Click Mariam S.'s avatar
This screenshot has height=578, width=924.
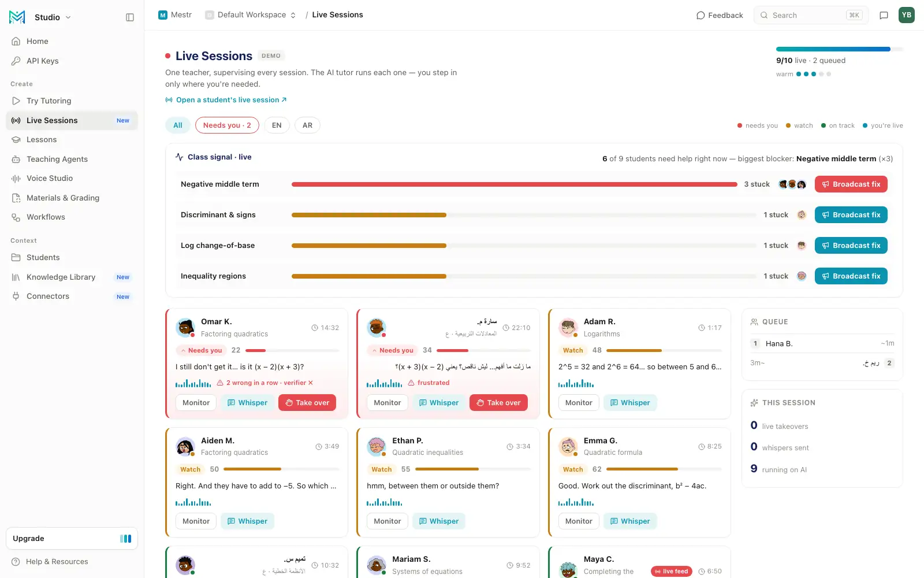coord(377,565)
